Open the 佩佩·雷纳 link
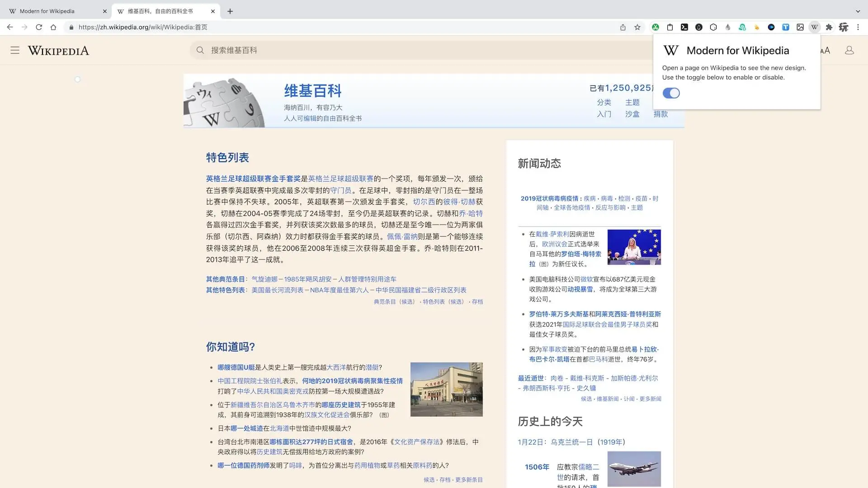Viewport: 868px width, 488px height. pos(402,237)
